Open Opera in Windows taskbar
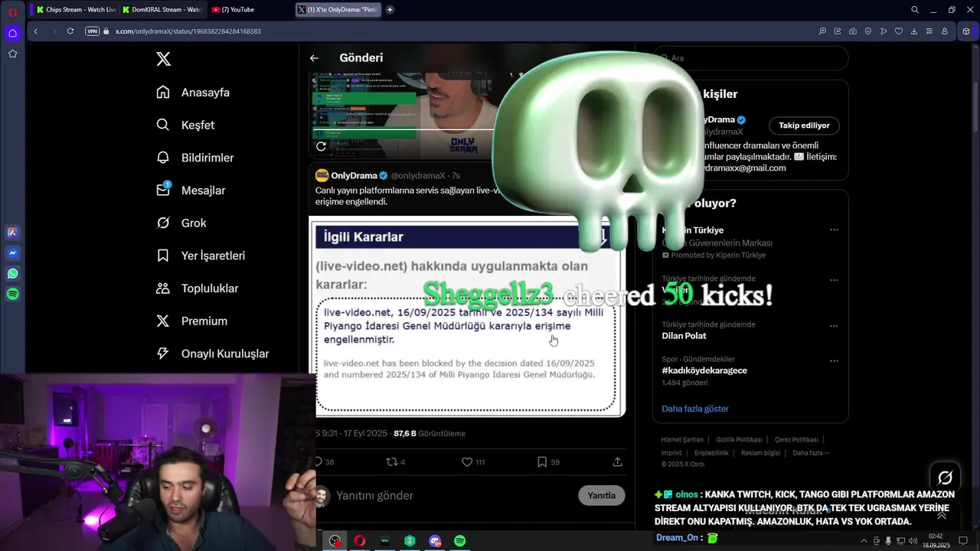The width and height of the screenshot is (980, 551). [x=359, y=541]
